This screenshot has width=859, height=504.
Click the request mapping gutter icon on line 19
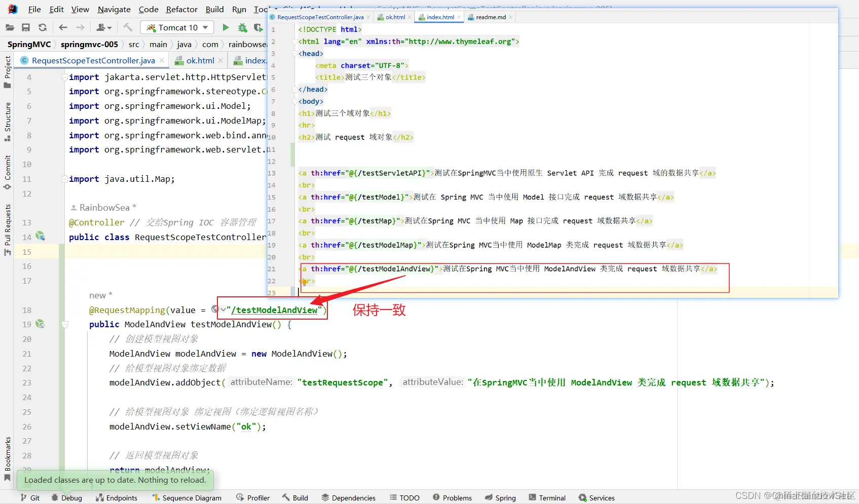click(41, 324)
